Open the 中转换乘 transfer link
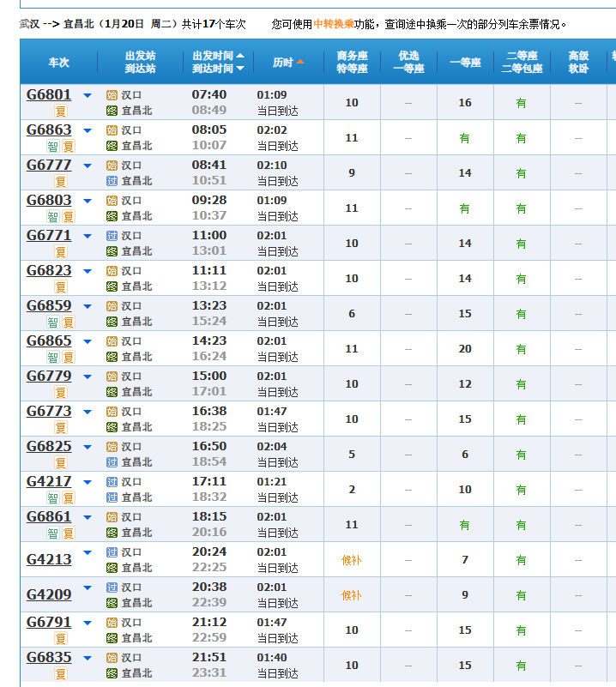The image size is (616, 687). tap(334, 24)
